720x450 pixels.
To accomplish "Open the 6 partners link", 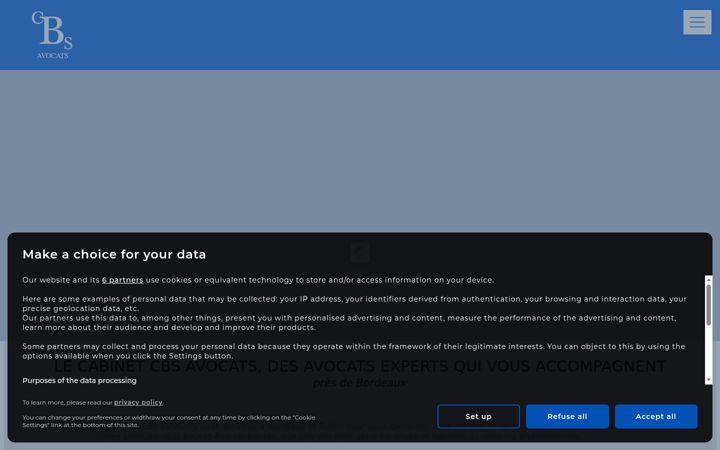I will coord(123,280).
